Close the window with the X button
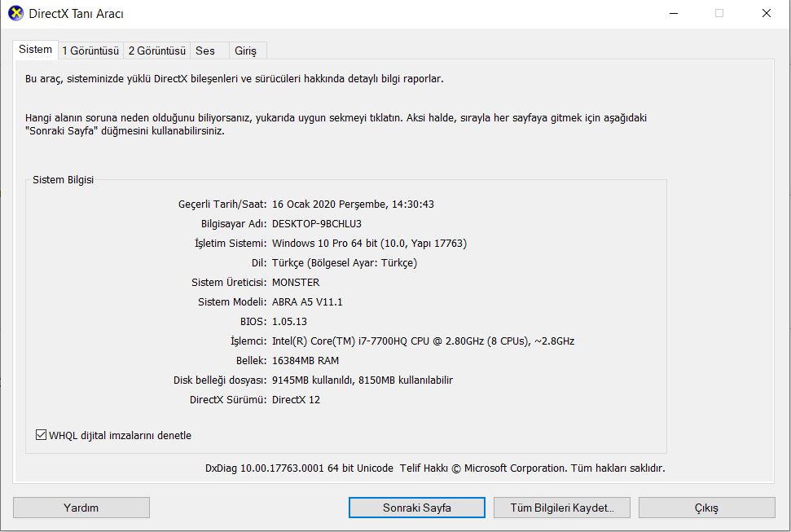The height and width of the screenshot is (532, 791). (767, 13)
